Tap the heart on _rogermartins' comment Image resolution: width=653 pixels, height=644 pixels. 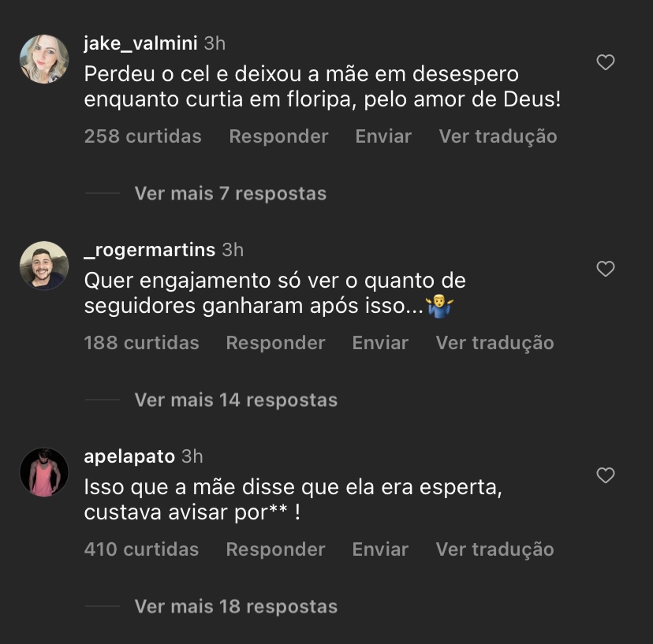tap(605, 269)
